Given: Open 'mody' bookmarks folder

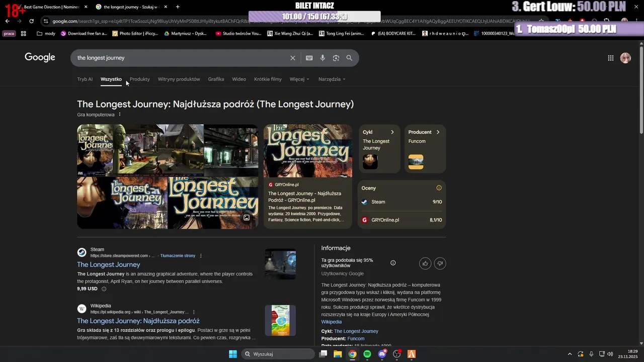Looking at the screenshot, I should pos(46,34).
